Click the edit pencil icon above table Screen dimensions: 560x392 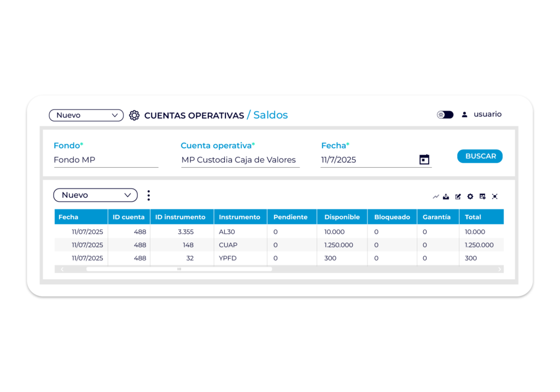point(458,196)
